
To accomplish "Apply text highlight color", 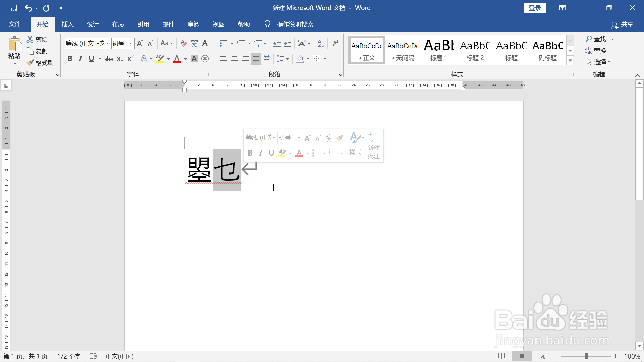I will point(160,59).
